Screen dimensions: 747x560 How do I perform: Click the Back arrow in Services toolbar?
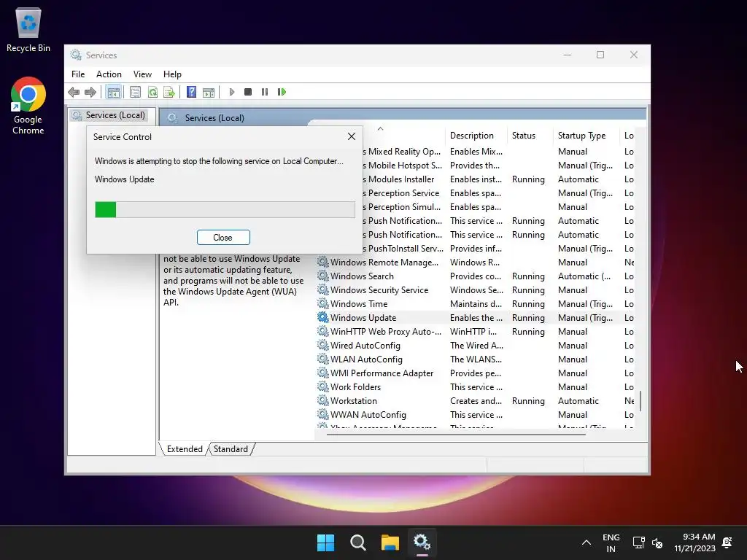[x=74, y=92]
